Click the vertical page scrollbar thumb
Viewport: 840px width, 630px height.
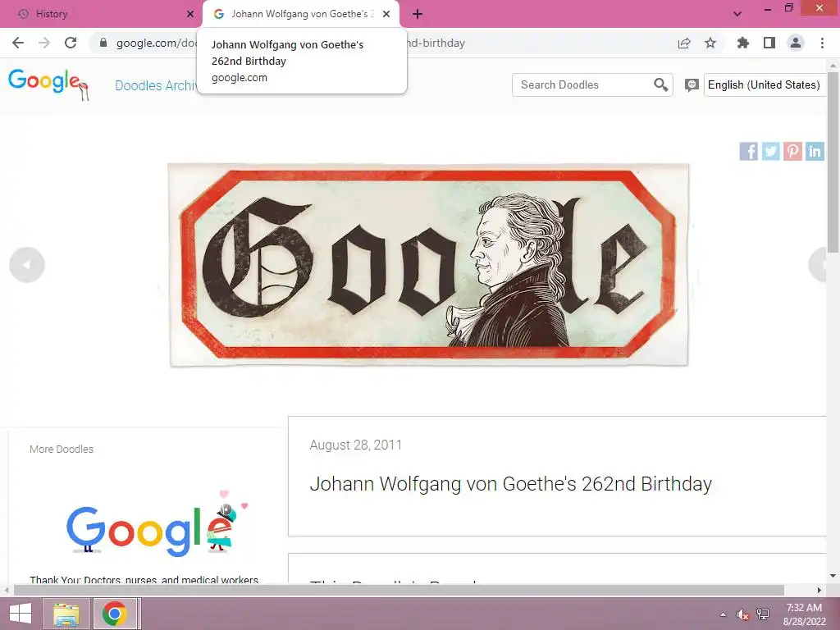pos(833,162)
